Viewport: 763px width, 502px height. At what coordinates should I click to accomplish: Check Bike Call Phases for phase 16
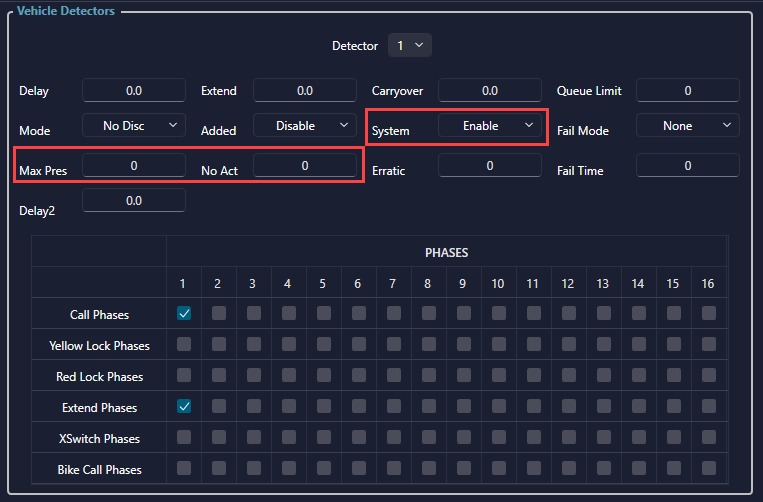click(708, 469)
